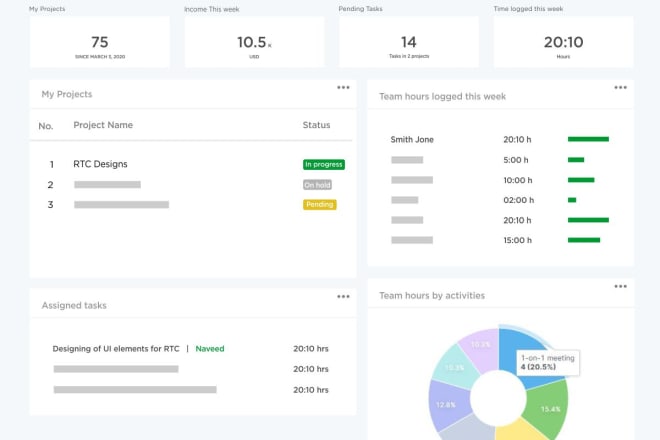Image resolution: width=660 pixels, height=440 pixels.
Task: Click the Income This week card showing 10.5
Action: point(254,42)
